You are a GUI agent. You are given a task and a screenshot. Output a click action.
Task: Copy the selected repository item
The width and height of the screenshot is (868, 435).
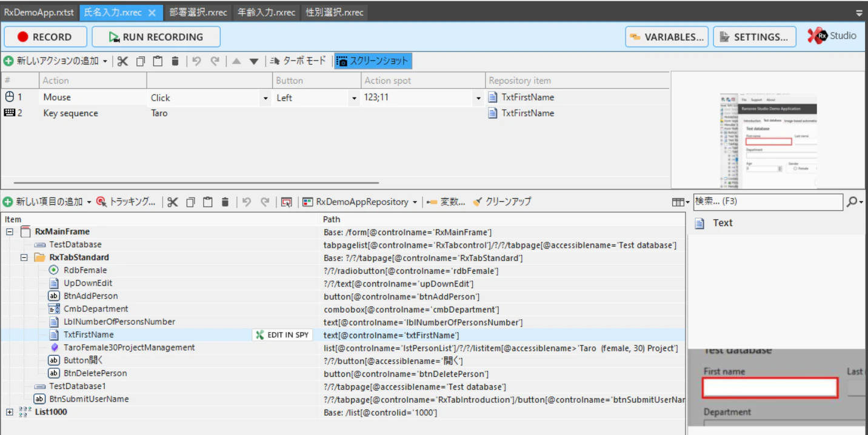[190, 202]
